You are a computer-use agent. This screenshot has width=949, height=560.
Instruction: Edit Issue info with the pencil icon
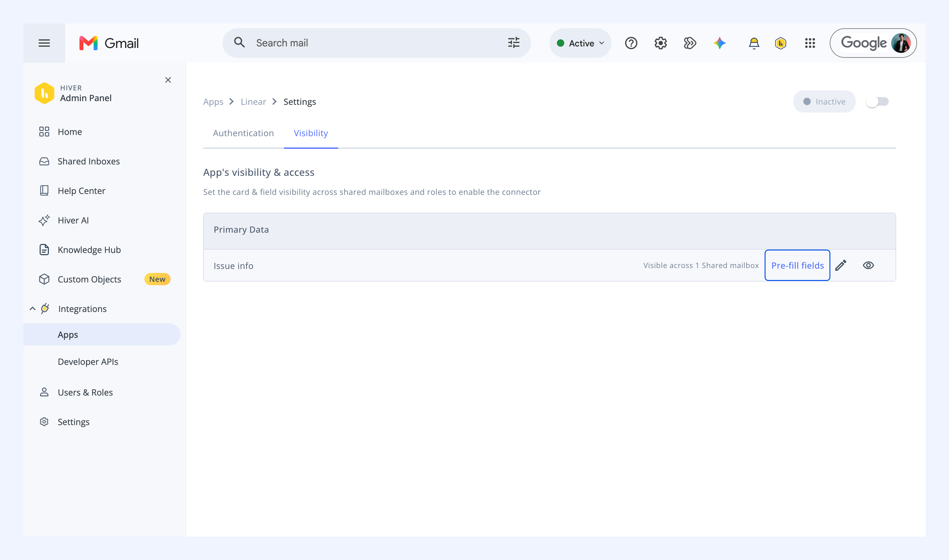841,265
